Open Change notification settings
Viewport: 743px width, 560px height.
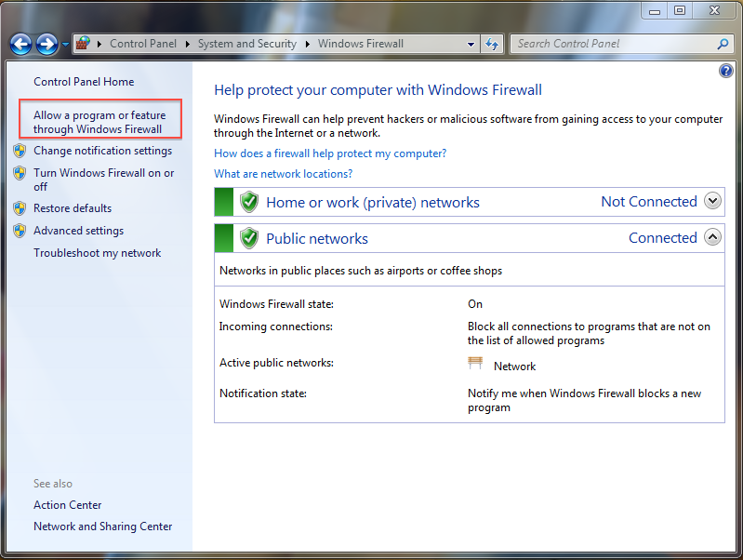103,151
